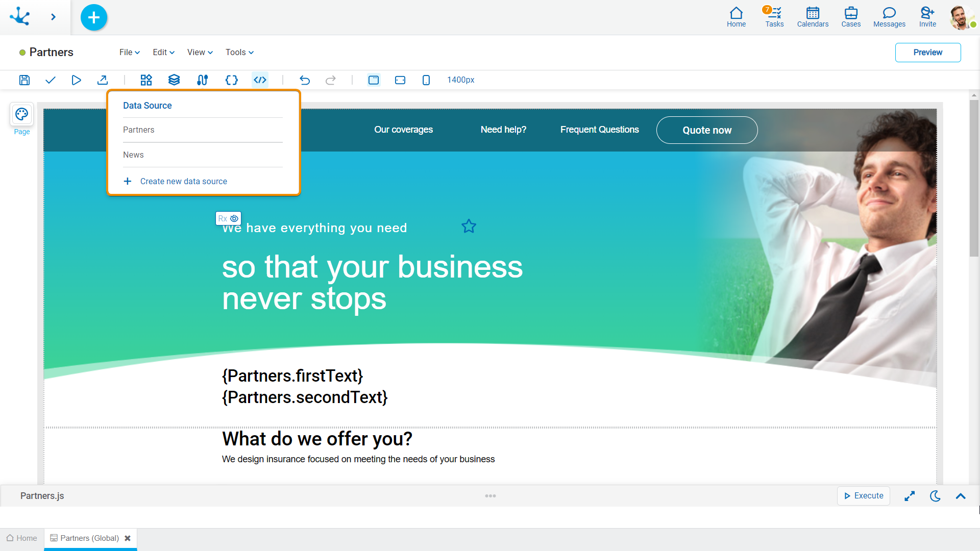Click Create new data source
Screen dimensions: 980x551
click(x=175, y=181)
